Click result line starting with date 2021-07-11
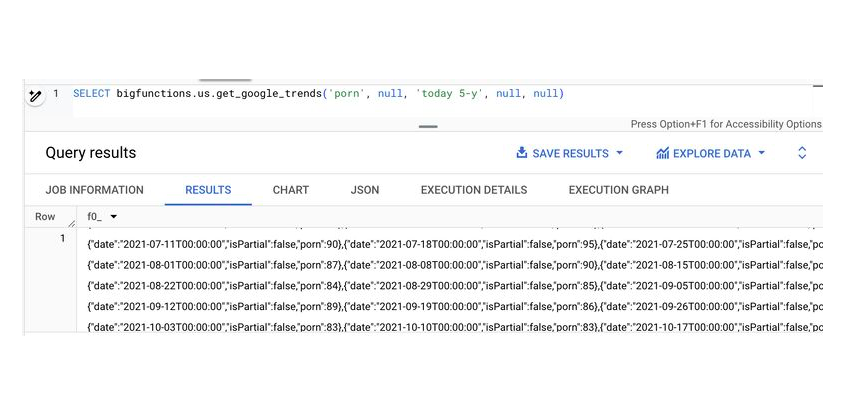The height and width of the screenshot is (415, 868). pos(455,244)
